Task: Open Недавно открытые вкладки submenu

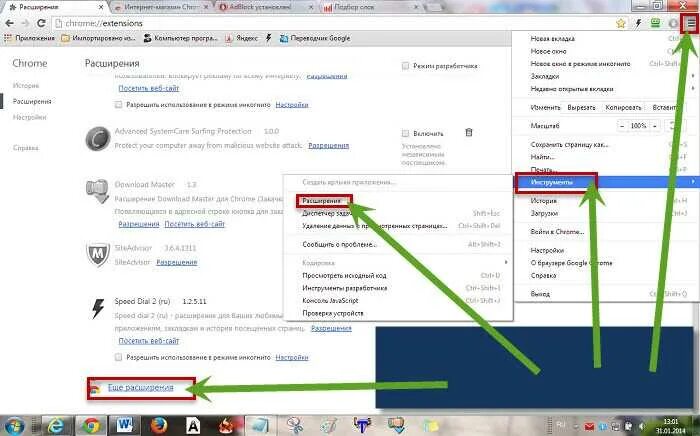Action: pos(606,89)
